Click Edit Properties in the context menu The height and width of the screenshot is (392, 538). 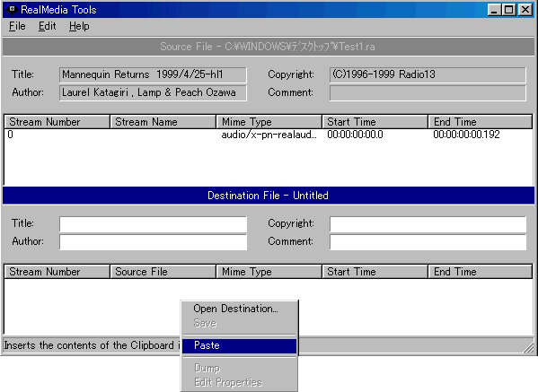[x=239, y=382]
